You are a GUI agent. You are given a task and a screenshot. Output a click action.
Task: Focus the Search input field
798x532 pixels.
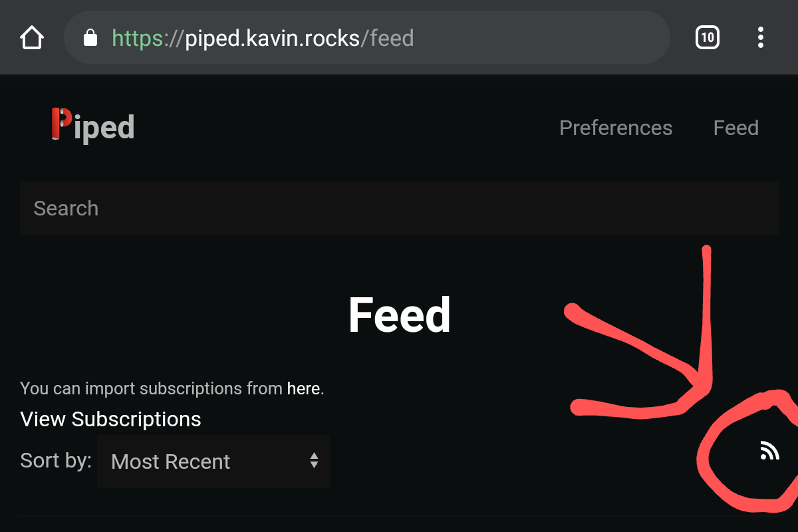tap(399, 208)
